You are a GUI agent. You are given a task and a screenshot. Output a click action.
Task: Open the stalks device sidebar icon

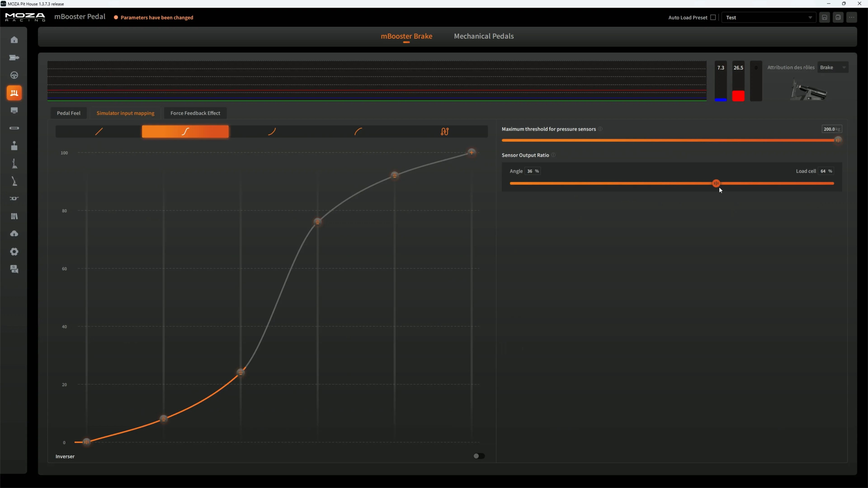(x=14, y=198)
